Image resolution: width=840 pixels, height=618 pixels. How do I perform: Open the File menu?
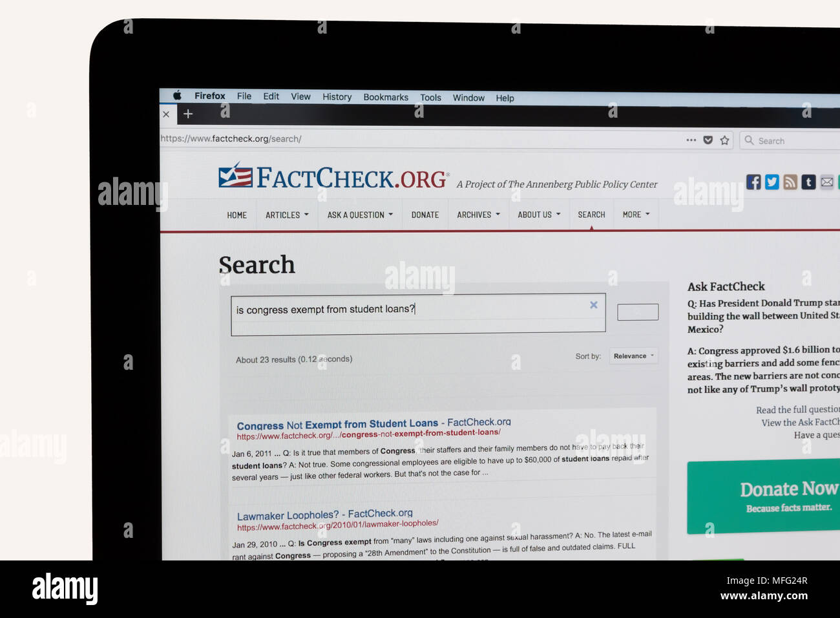point(244,96)
